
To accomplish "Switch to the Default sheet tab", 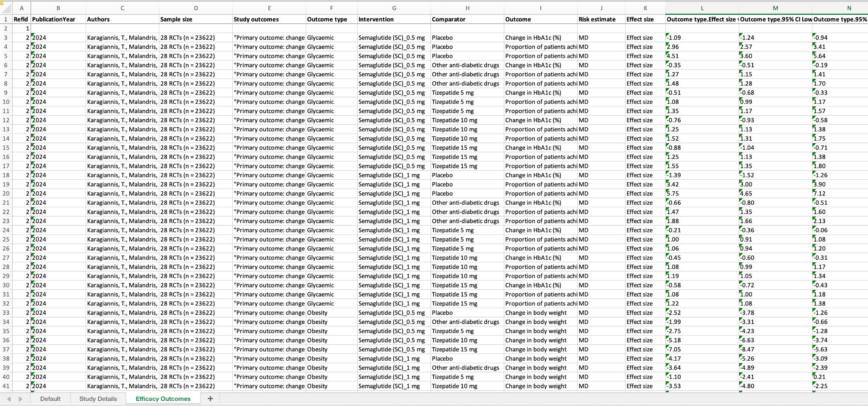I will point(50,399).
